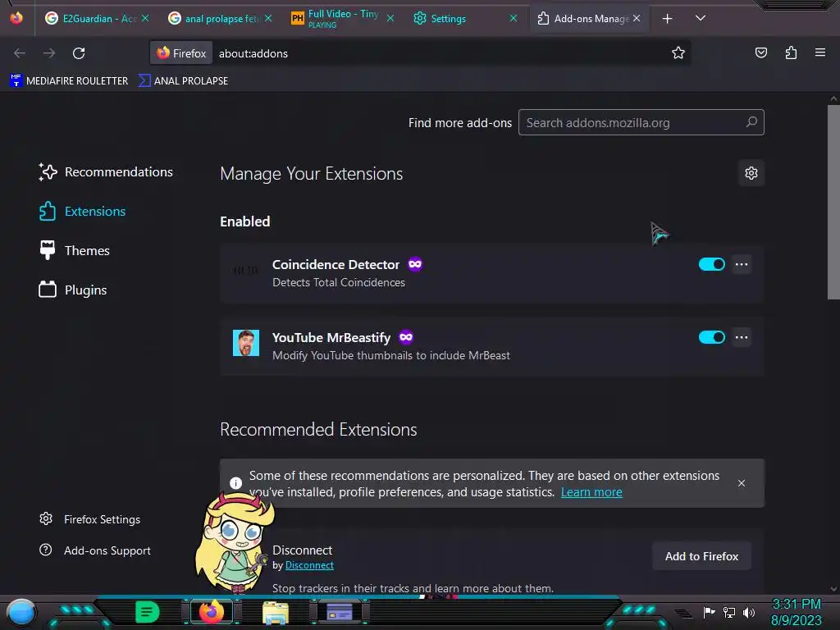The height and width of the screenshot is (630, 840).
Task: Switch to the E2Guardian tab
Action: (x=98, y=19)
